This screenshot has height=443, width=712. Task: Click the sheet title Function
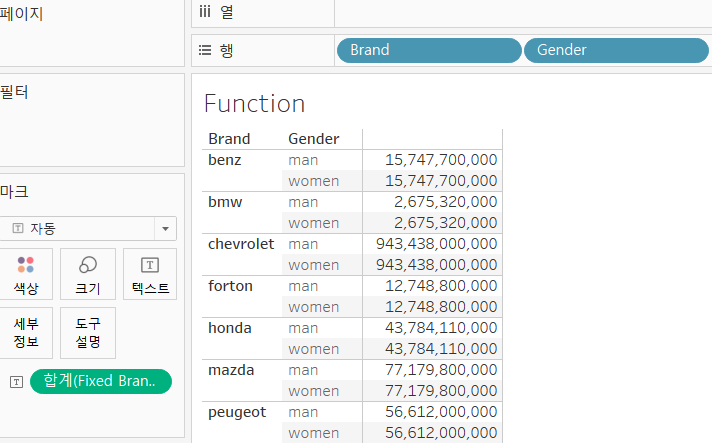254,103
